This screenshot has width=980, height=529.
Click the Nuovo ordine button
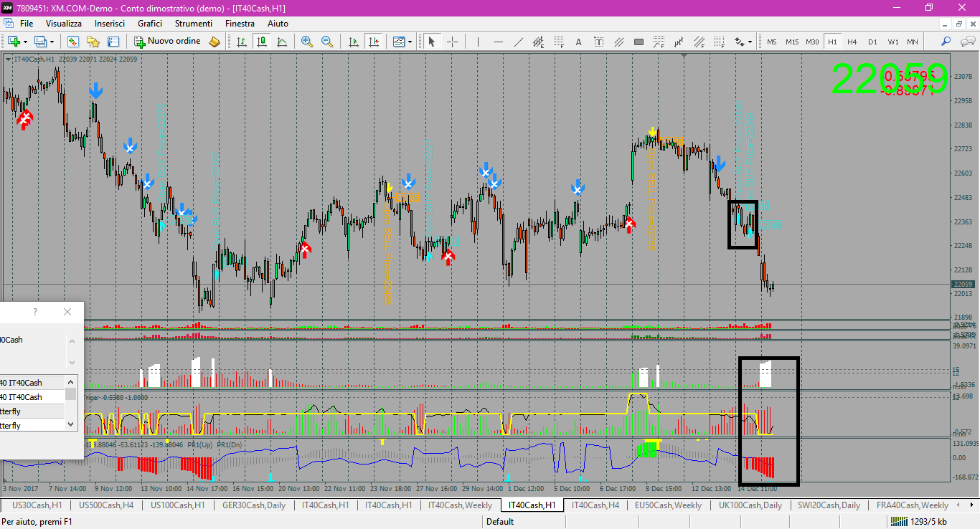click(167, 42)
